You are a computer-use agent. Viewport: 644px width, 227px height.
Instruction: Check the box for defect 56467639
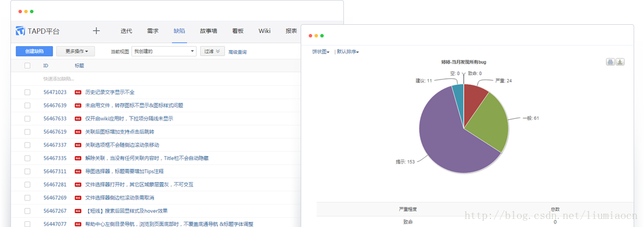tap(28, 105)
